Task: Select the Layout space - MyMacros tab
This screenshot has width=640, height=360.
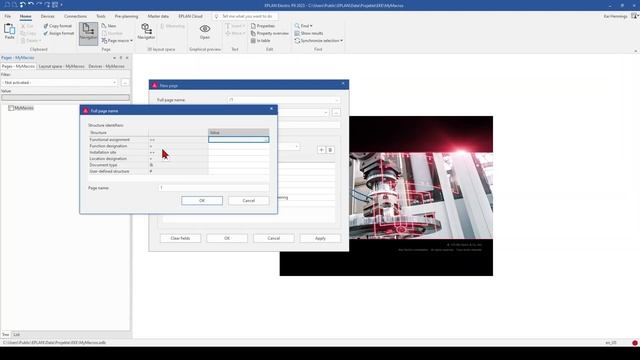Action: pos(62,66)
